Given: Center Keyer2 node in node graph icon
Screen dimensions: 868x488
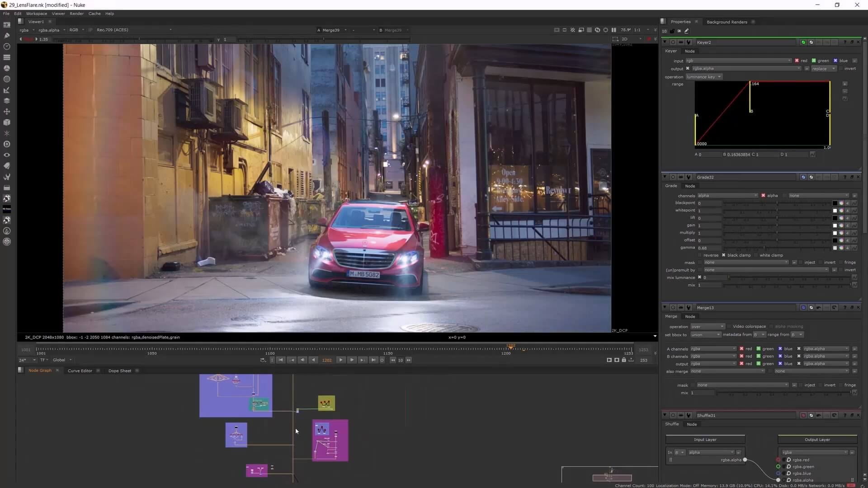Looking at the screenshot, I should [673, 42].
